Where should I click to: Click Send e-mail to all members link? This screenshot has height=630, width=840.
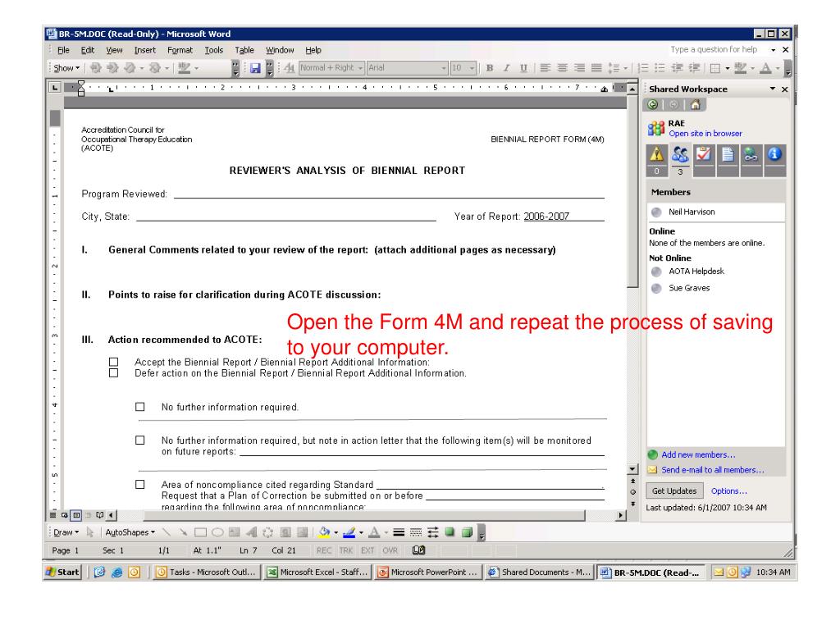tap(713, 470)
